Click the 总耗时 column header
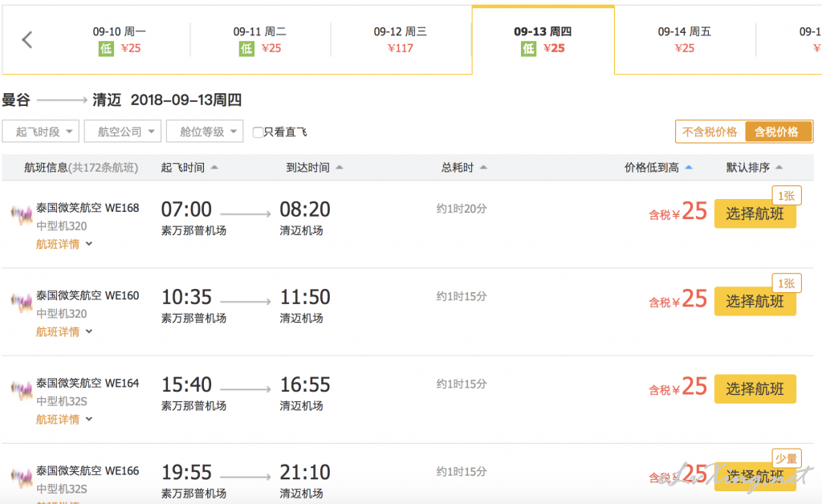 [x=457, y=168]
